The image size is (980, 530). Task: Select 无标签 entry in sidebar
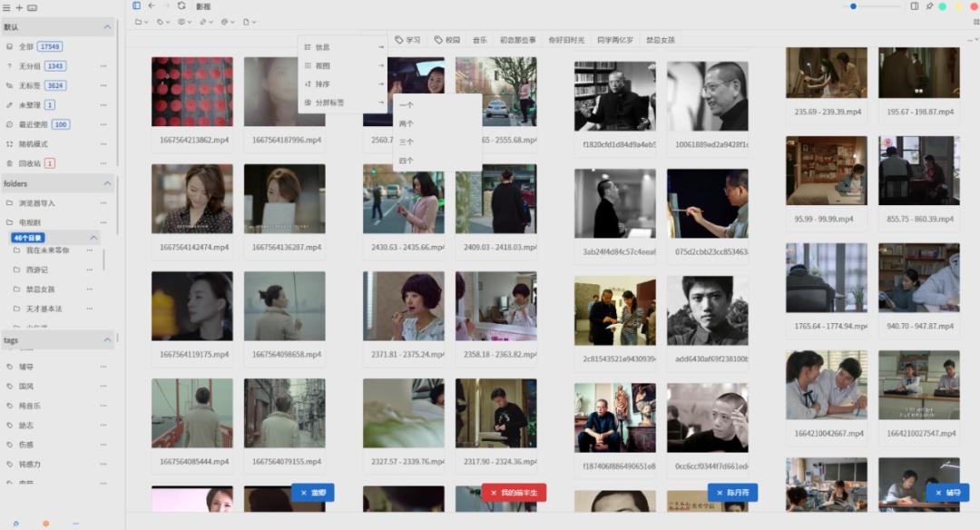(35, 85)
